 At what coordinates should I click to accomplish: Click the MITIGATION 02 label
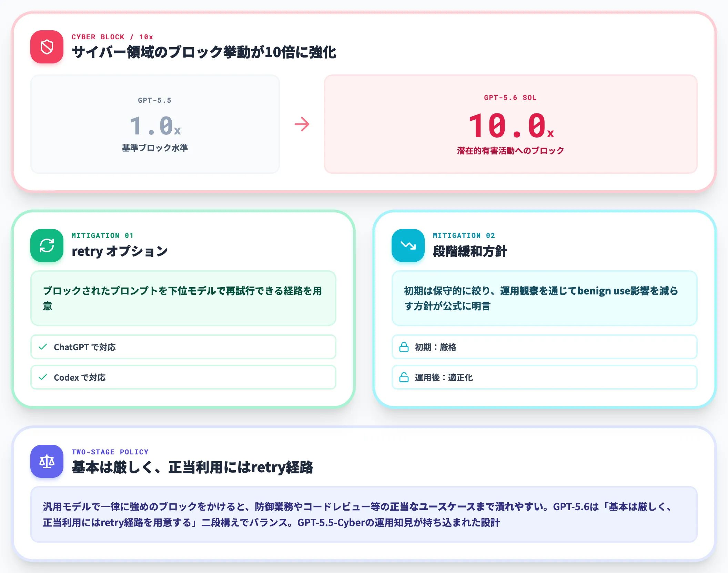[464, 235]
